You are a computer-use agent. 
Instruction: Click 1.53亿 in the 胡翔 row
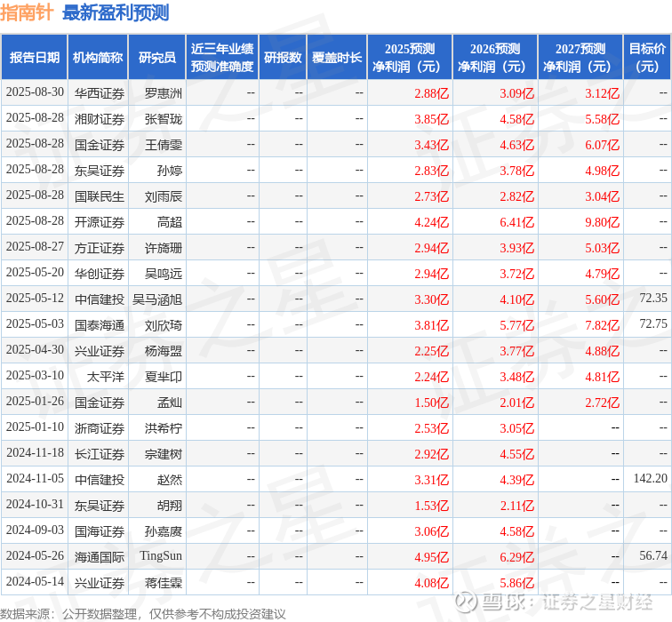(x=432, y=506)
